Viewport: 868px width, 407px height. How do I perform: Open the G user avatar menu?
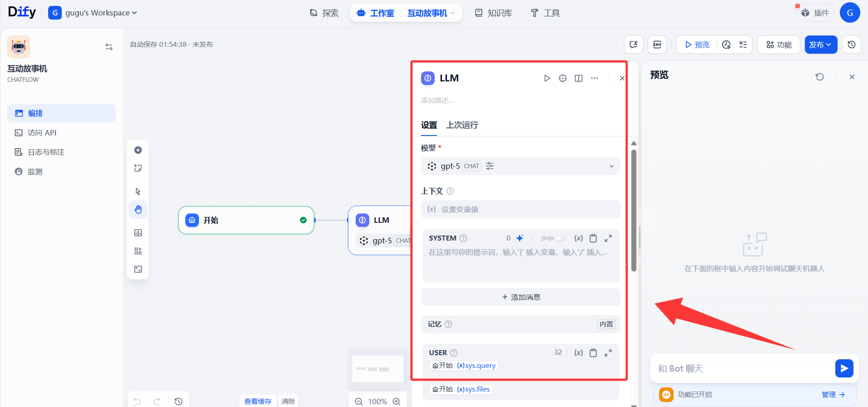click(850, 13)
